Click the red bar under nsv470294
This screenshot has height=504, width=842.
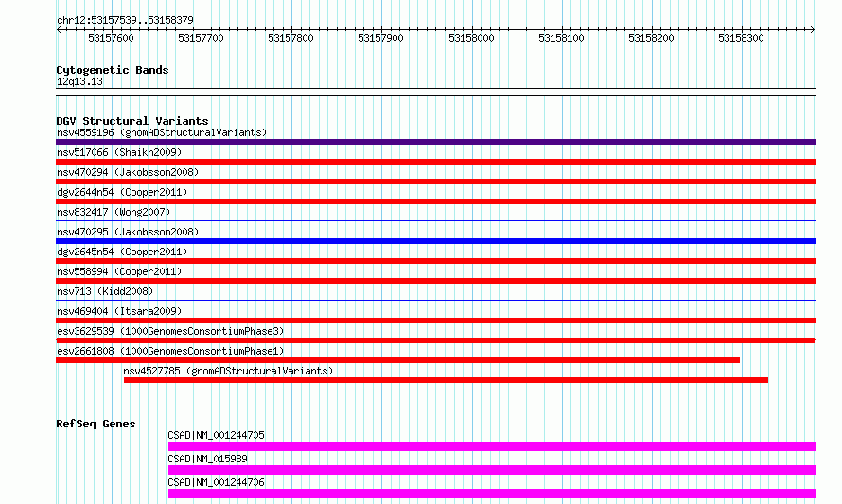pyautogui.click(x=435, y=182)
